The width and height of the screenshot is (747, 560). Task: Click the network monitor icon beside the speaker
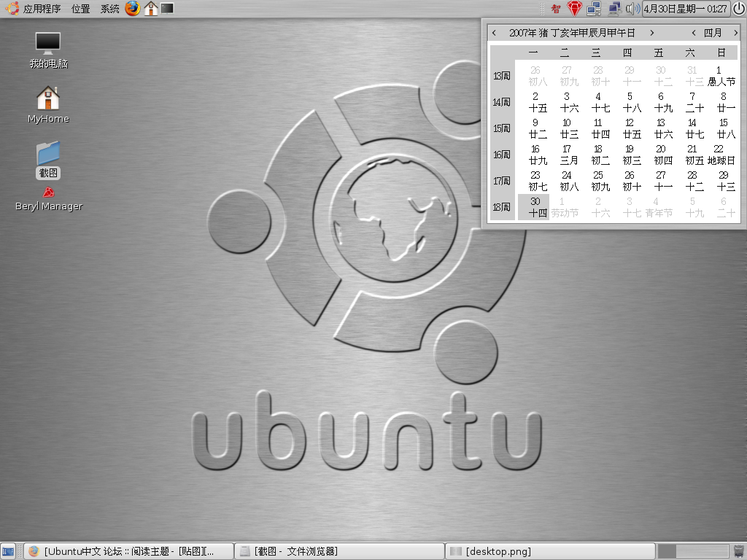click(x=614, y=9)
